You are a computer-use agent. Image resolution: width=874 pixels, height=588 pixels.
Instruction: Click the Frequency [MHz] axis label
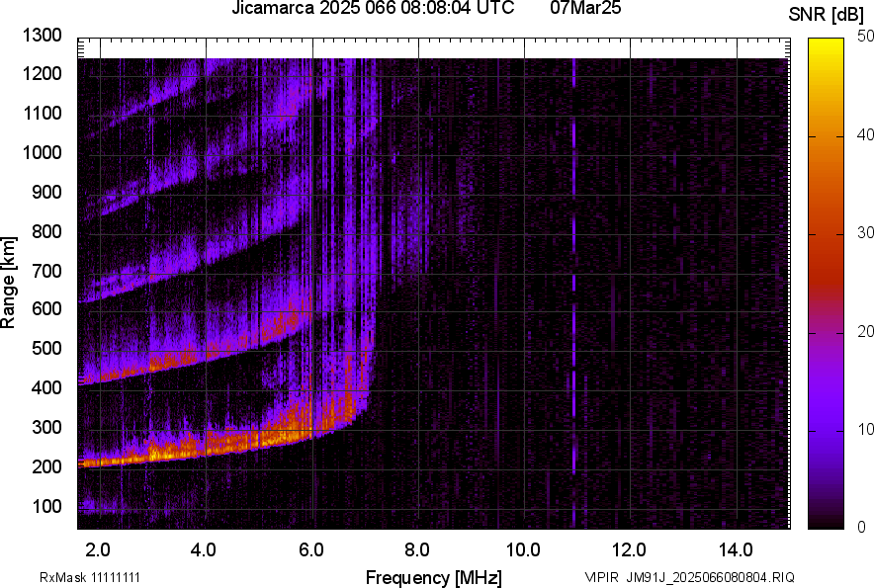click(433, 576)
